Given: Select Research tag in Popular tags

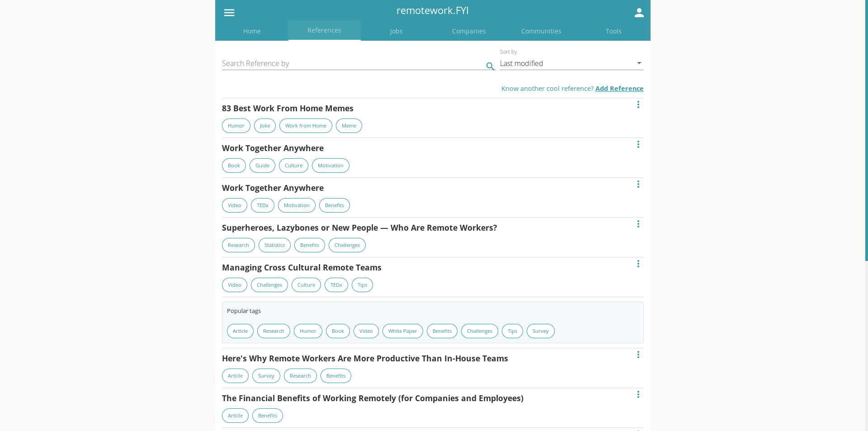Looking at the screenshot, I should coord(274,331).
